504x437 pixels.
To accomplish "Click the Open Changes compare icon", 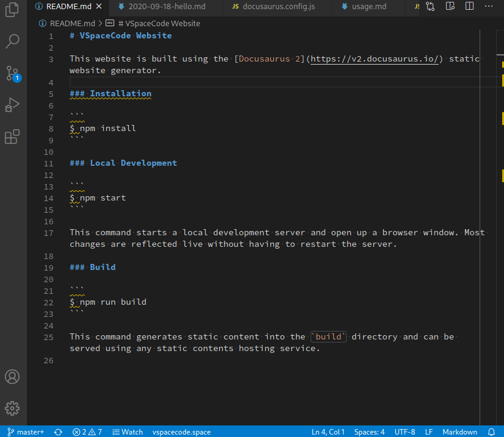I will 430,7.
